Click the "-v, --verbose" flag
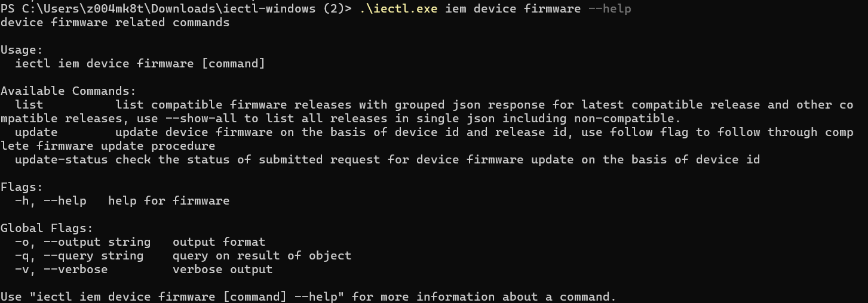Image resolution: width=868 pixels, height=303 pixels. [x=62, y=270]
